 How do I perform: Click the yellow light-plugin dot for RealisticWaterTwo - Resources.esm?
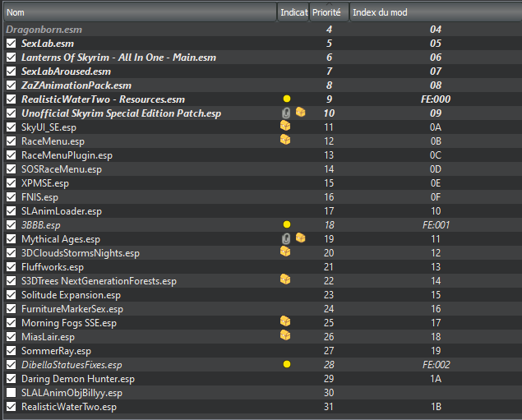(x=287, y=99)
